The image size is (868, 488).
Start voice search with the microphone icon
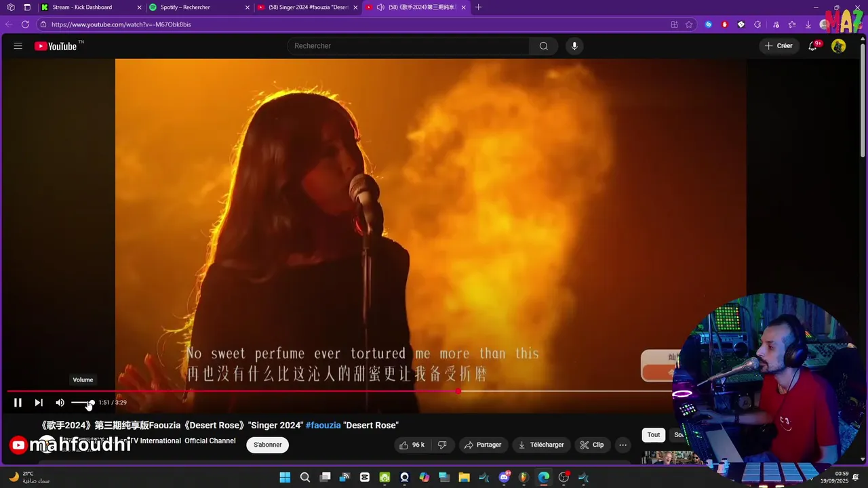[574, 46]
